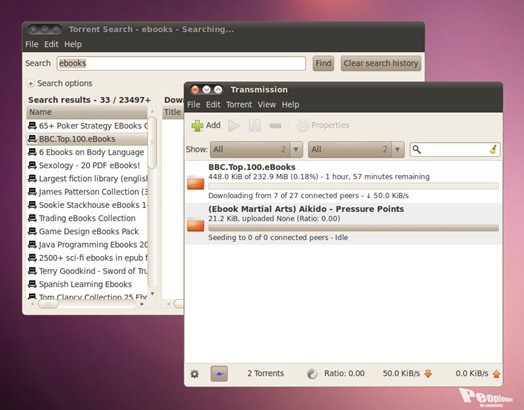This screenshot has width=524, height=410.
Task: Open Help menu in Transmission
Action: pyautogui.click(x=290, y=105)
